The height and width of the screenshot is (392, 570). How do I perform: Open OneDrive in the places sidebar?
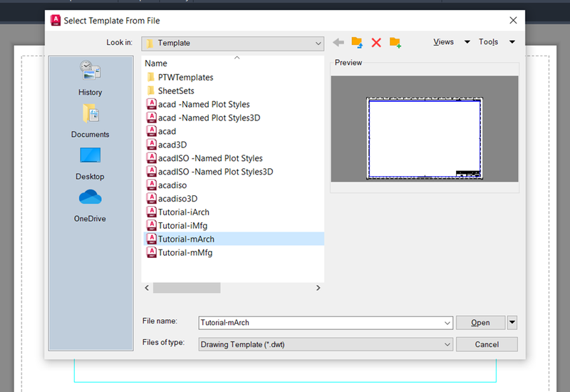(x=90, y=206)
